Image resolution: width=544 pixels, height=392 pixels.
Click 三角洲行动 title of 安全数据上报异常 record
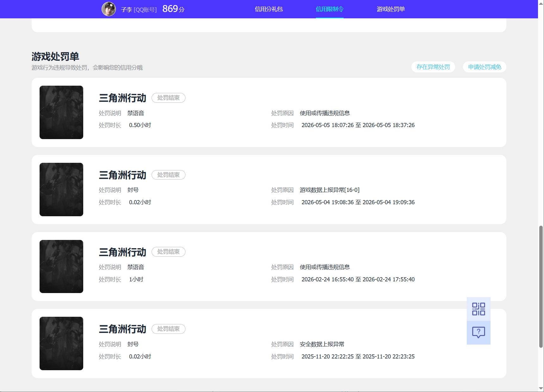122,329
